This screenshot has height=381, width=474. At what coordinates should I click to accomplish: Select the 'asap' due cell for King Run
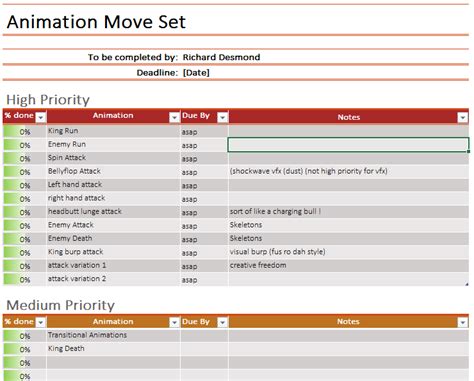pos(204,132)
